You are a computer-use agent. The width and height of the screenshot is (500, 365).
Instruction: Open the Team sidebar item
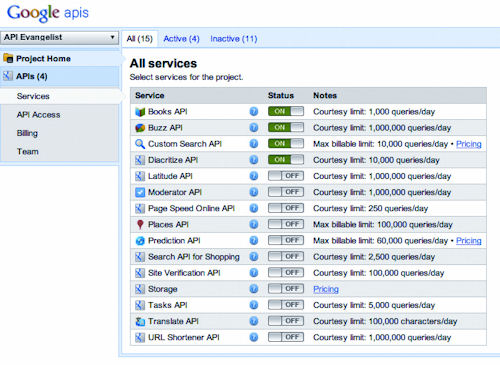click(28, 151)
